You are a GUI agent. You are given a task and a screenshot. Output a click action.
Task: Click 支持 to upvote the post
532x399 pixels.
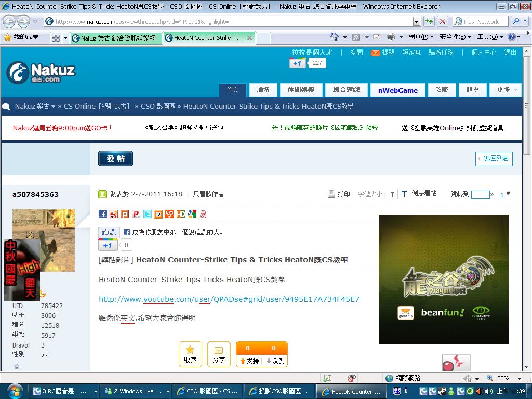pos(249,361)
